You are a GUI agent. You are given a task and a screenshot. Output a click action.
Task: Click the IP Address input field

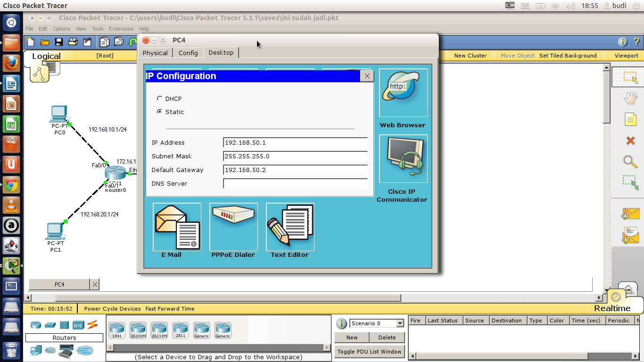(295, 143)
